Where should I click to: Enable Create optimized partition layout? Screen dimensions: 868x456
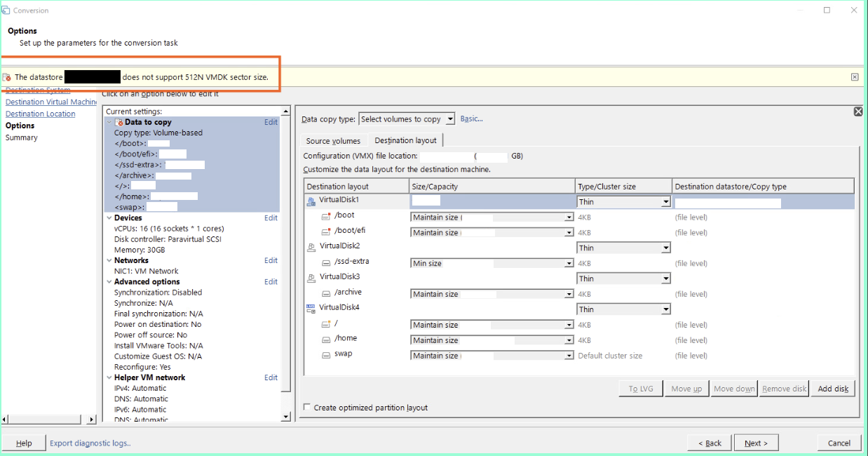pyautogui.click(x=307, y=408)
